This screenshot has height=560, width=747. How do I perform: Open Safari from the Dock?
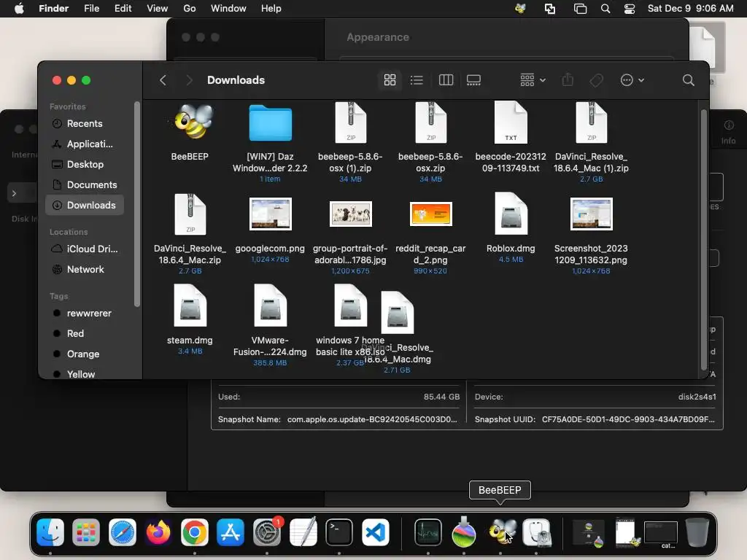pyautogui.click(x=123, y=532)
